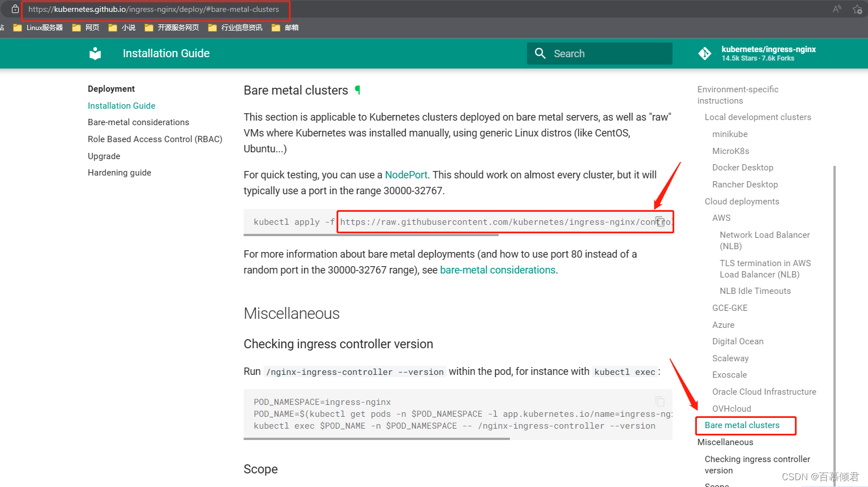868x487 pixels.
Task: Focus the Search input field
Action: click(x=599, y=53)
